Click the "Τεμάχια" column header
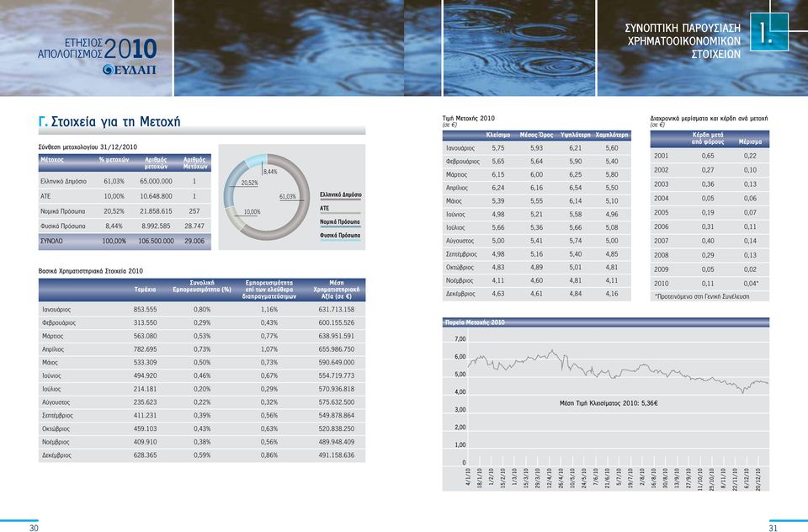808x532 pixels. [145, 290]
